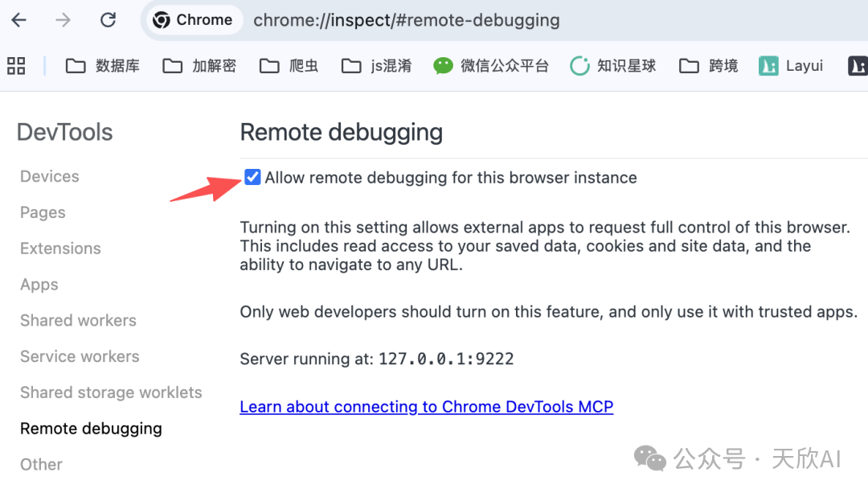Screen dimensions: 868x493
Task: Open the 微信公众平台 bookmark
Action: [490, 66]
